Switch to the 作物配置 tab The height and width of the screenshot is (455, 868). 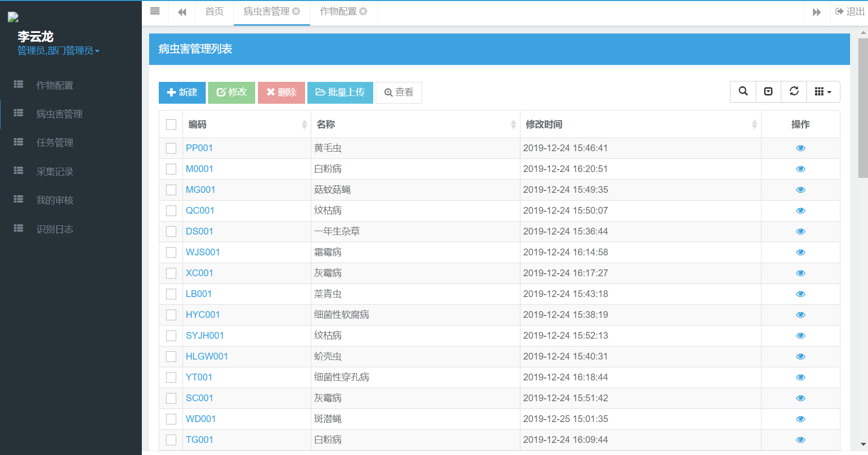pos(338,12)
